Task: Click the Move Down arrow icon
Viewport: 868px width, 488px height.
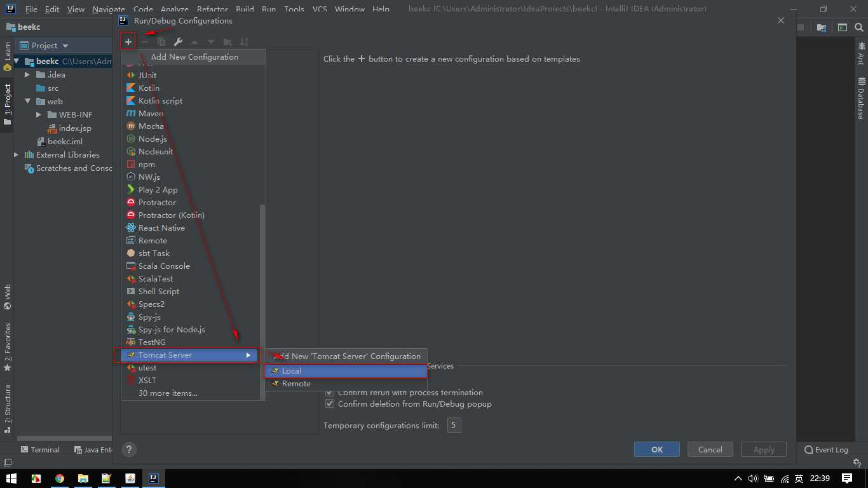Action: pyautogui.click(x=211, y=42)
